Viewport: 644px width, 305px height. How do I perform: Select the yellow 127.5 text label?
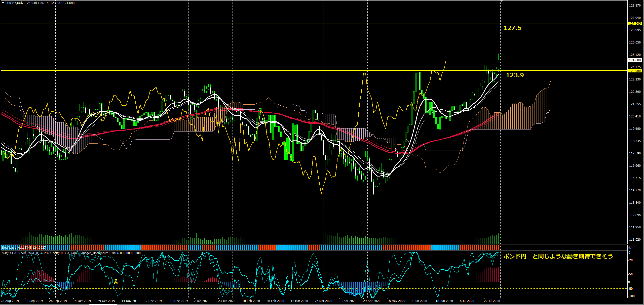pyautogui.click(x=512, y=28)
